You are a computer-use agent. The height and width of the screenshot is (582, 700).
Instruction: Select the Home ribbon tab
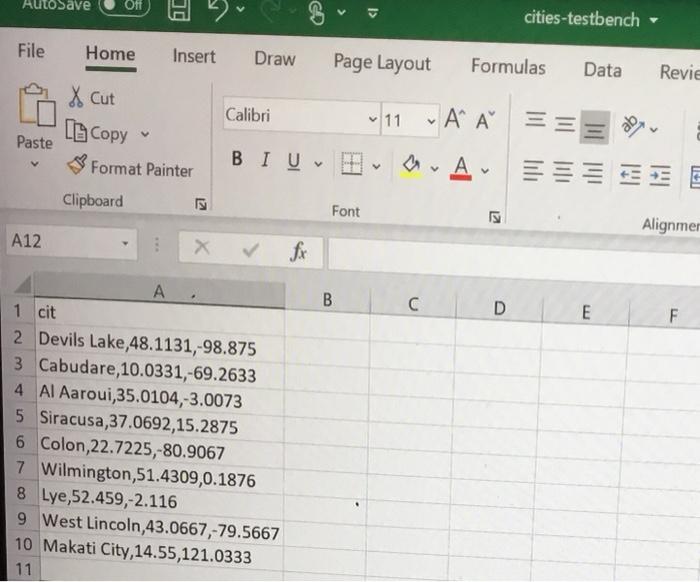pos(111,54)
